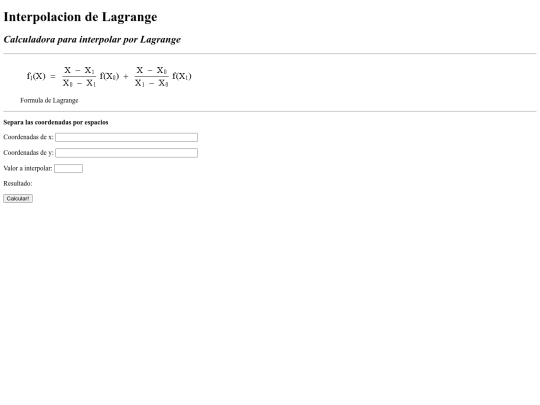Click the 'Calculadora para interpolar por Lagrange' subtitle
540x405 pixels.
coord(92,40)
